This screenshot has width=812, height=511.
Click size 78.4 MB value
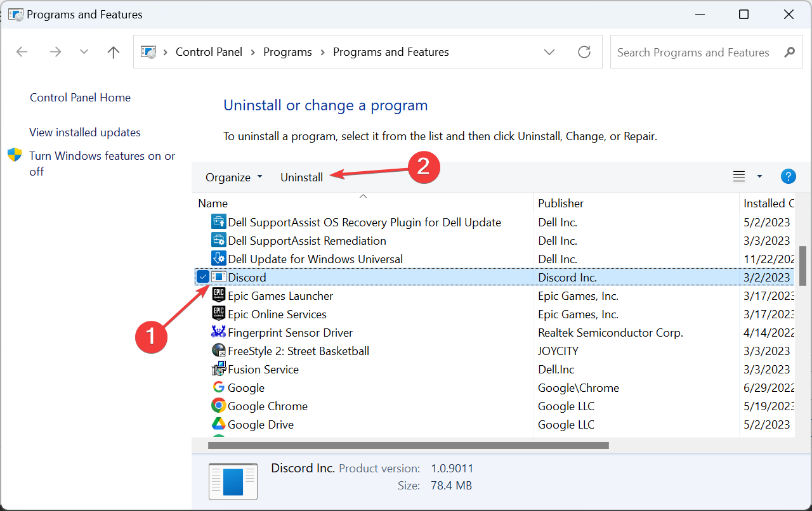[x=452, y=485]
